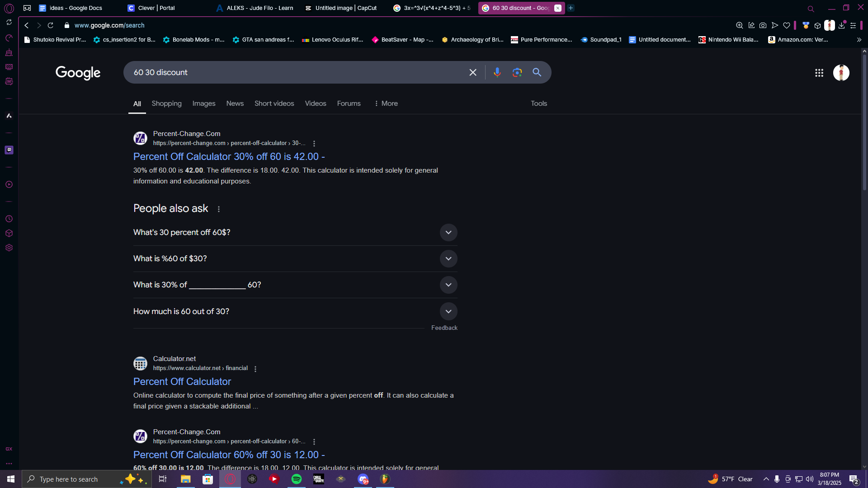Switch to the "ideas - Google Docs" browser tab
Image resolution: width=868 pixels, height=488 pixels.
coord(77,8)
